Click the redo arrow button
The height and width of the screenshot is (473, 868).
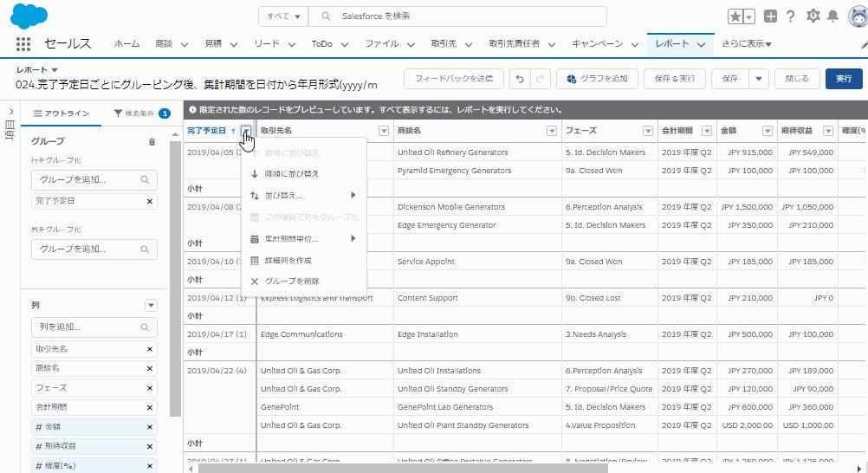(541, 79)
